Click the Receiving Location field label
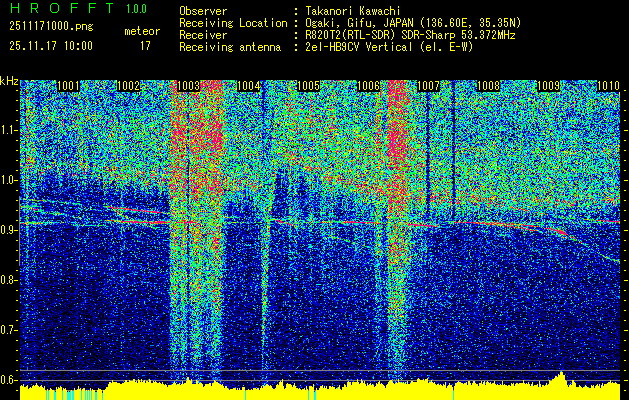 point(233,23)
